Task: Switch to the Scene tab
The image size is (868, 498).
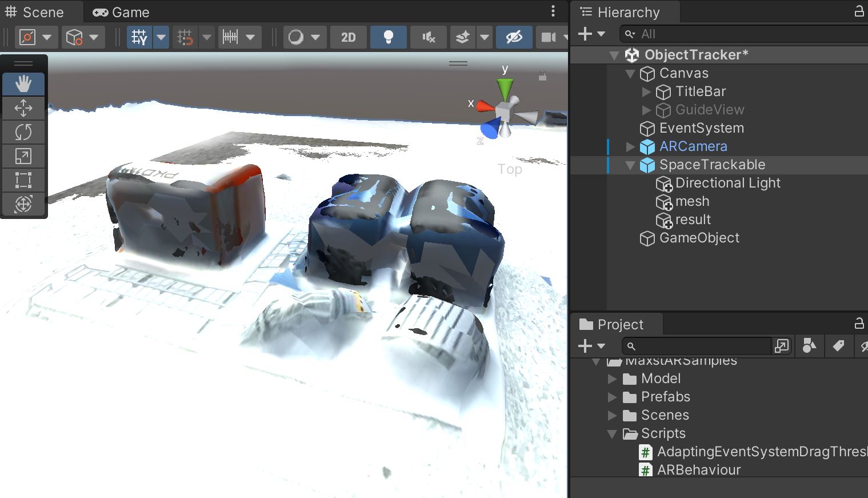Action: (34, 12)
